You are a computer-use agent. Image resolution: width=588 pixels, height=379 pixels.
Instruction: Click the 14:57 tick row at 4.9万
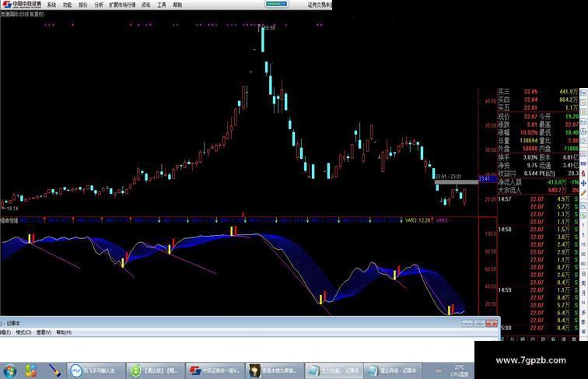[x=538, y=199]
